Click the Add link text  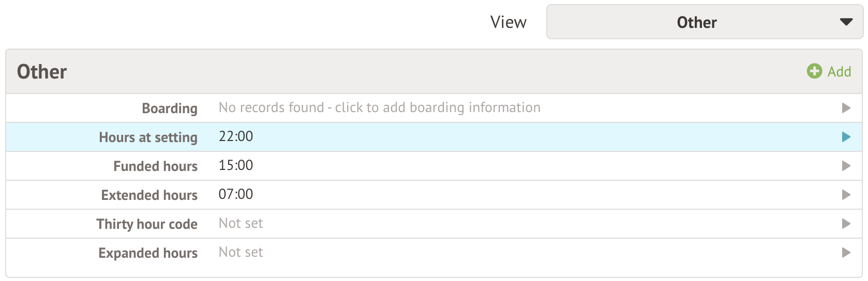(x=839, y=72)
